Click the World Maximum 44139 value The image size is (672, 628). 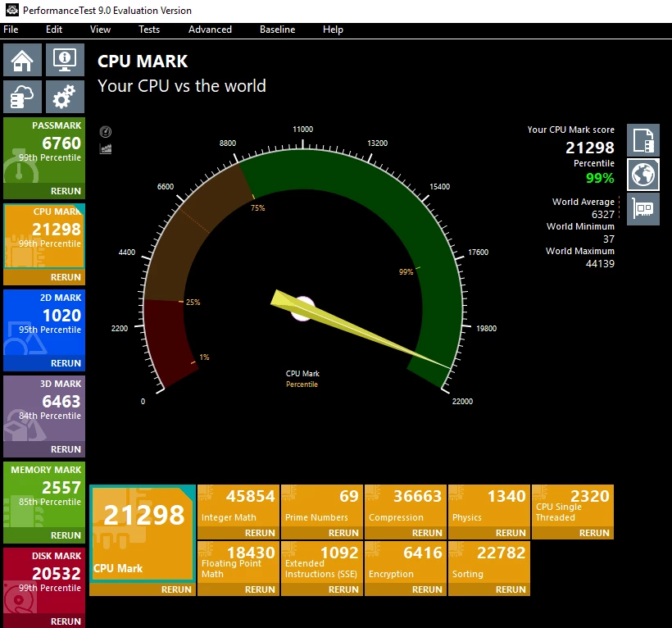pyautogui.click(x=600, y=264)
